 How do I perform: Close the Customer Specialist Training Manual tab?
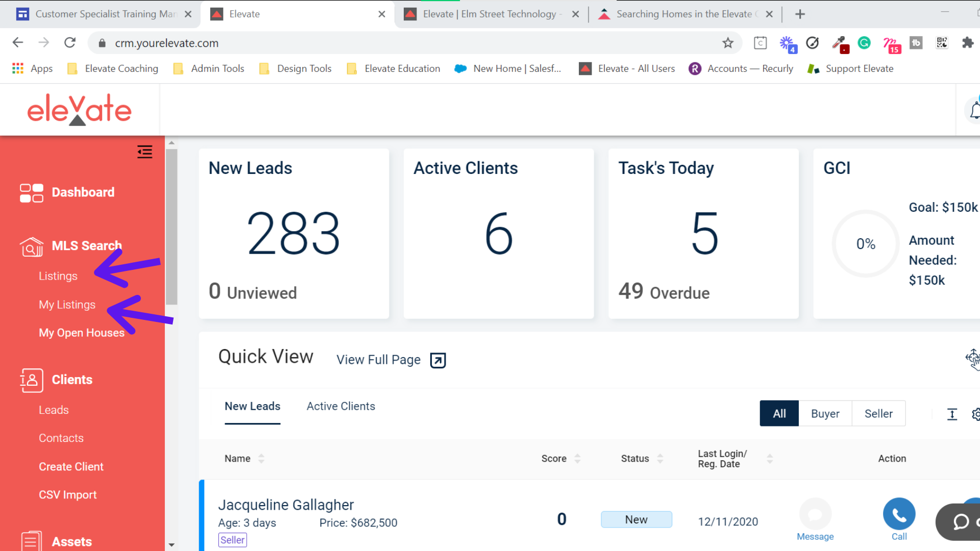(x=188, y=14)
